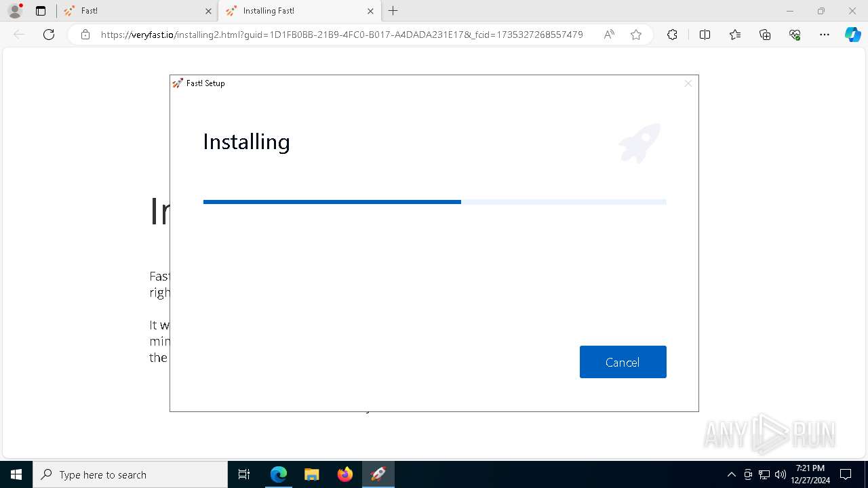Close the "Fast!" browser tab

point(208,12)
